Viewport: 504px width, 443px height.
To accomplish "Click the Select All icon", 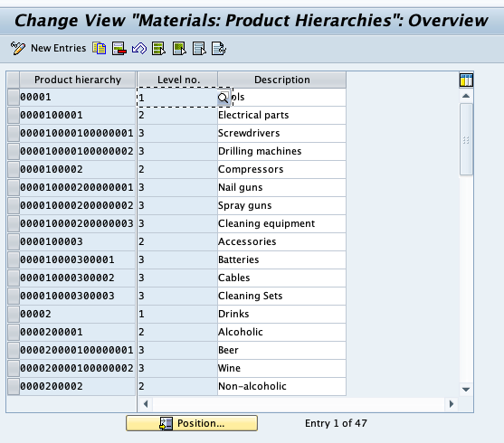I will coord(158,49).
